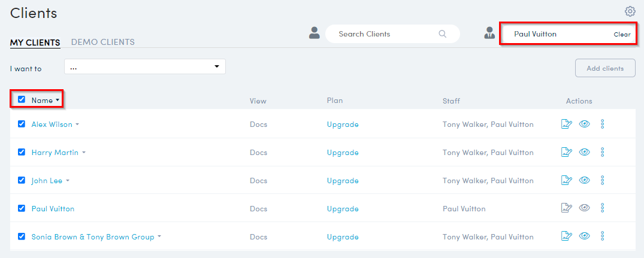The image size is (644, 258).
Task: Switch to the DEMO CLIENTS tab
Action: (x=102, y=43)
